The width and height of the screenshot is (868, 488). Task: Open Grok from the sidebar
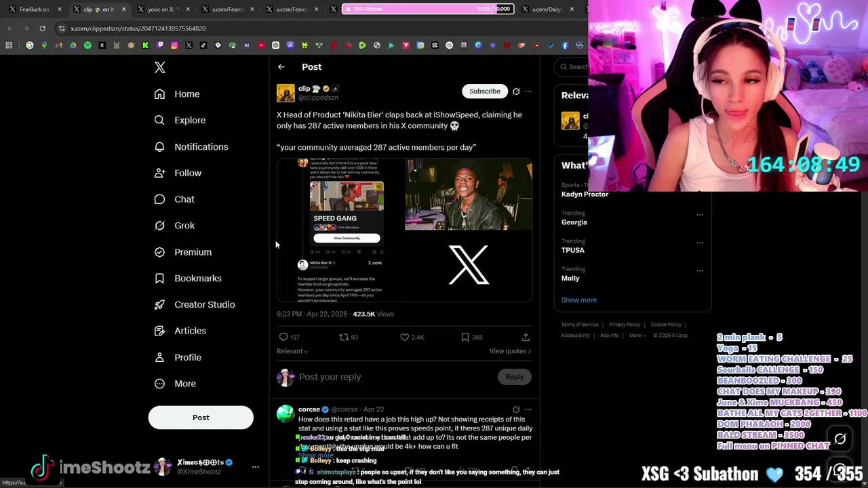pyautogui.click(x=174, y=226)
